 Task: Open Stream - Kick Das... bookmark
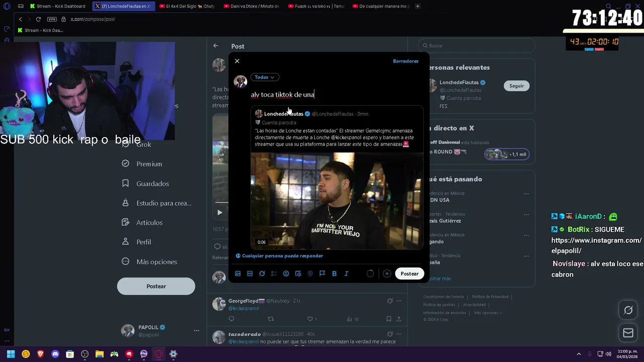tap(40, 30)
